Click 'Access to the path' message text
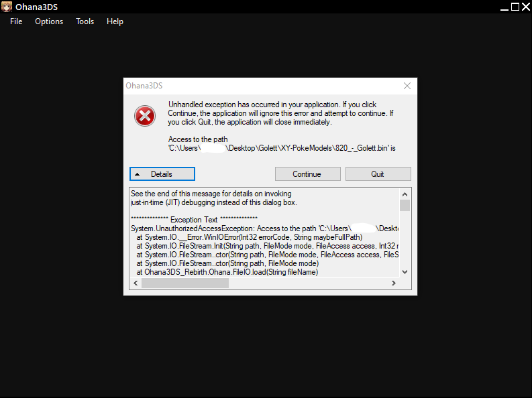This screenshot has width=532, height=398. click(x=198, y=139)
